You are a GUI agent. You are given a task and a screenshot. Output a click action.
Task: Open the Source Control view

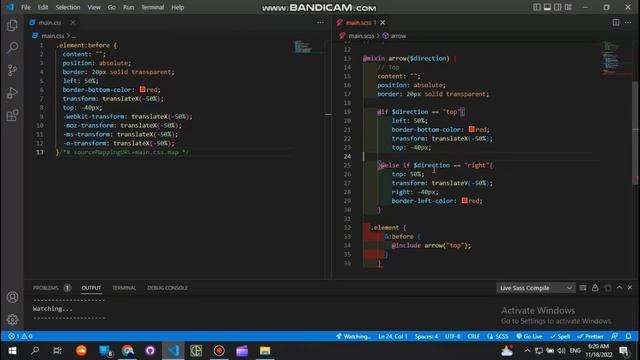click(x=12, y=70)
